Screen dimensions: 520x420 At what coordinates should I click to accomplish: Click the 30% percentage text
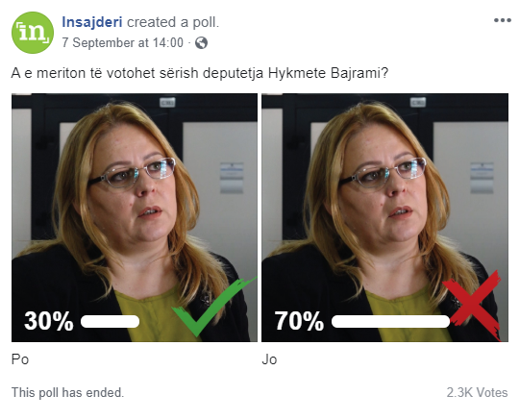[49, 321]
